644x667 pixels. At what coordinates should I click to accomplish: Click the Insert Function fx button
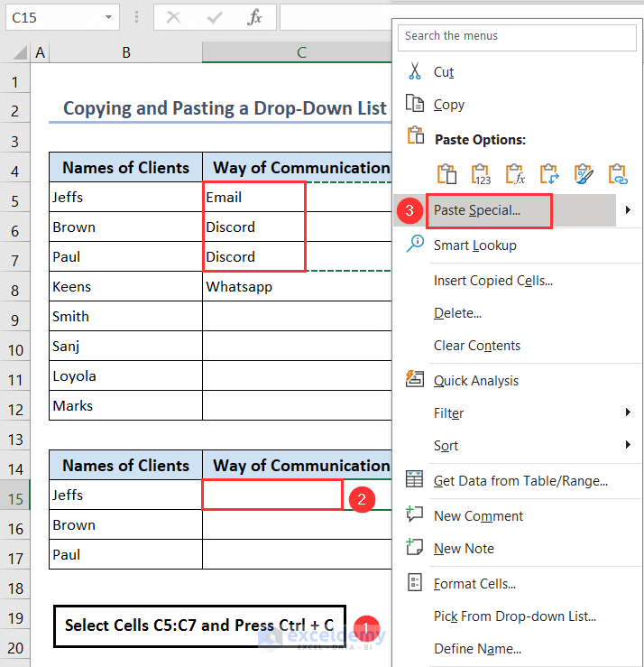click(255, 17)
